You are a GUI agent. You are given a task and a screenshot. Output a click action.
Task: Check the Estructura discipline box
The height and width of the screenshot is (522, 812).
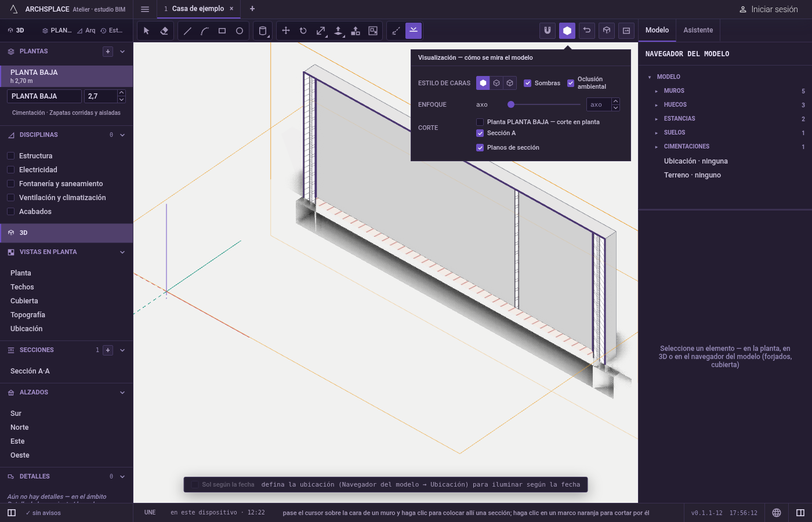point(11,155)
